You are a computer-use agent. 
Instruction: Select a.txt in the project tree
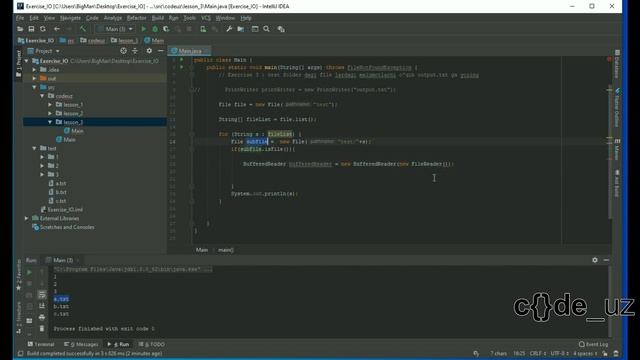(58, 184)
